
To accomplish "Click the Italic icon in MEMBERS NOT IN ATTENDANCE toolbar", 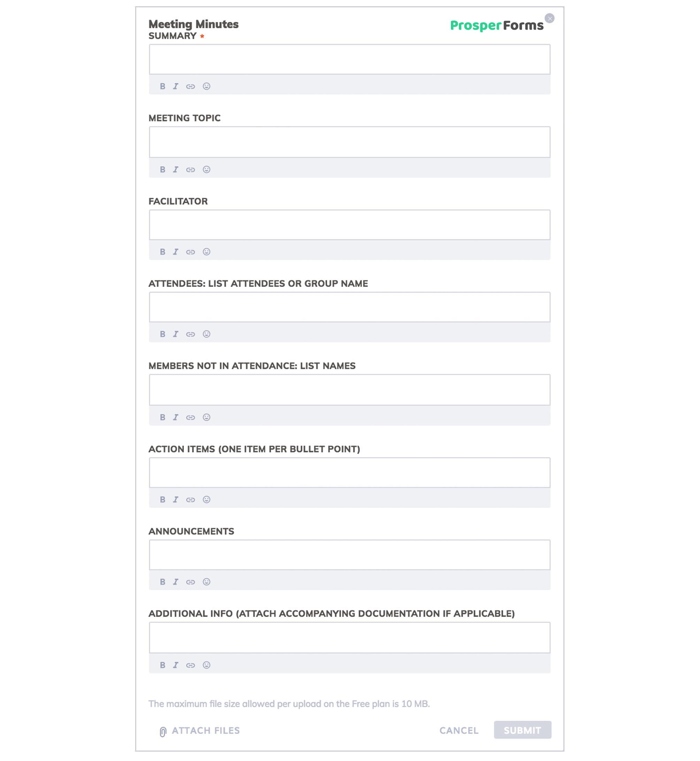I will click(175, 417).
